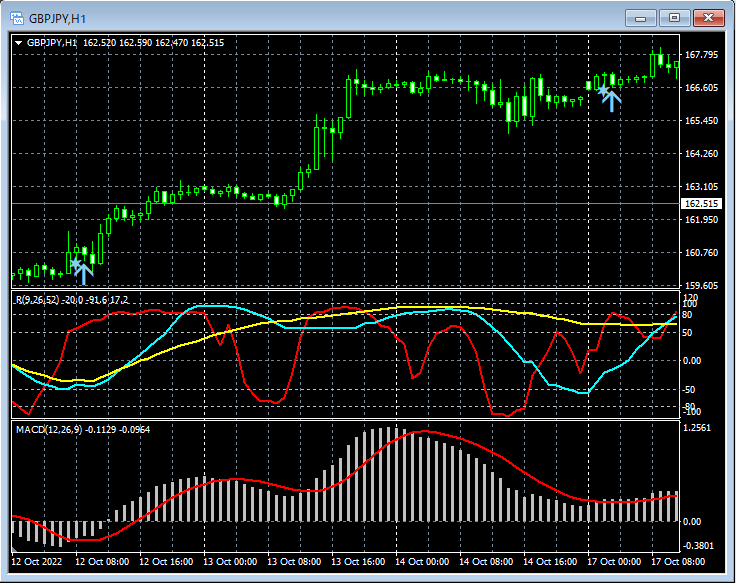Click the 160.760 price scale label
Image resolution: width=737 pixels, height=583 pixels.
(x=701, y=252)
